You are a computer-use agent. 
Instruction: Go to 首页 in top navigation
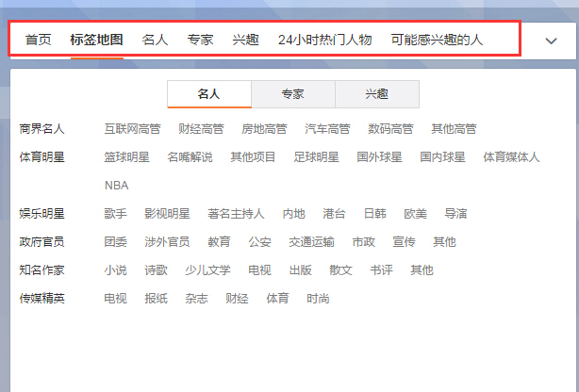(38, 40)
